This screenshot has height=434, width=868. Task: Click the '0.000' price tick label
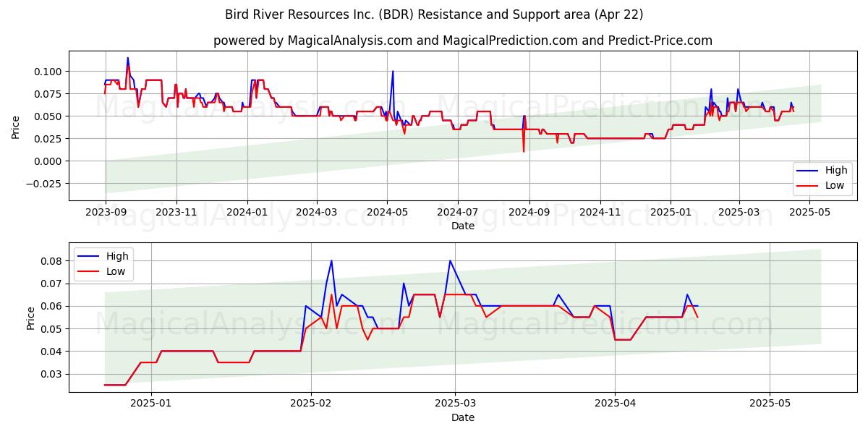(48, 161)
